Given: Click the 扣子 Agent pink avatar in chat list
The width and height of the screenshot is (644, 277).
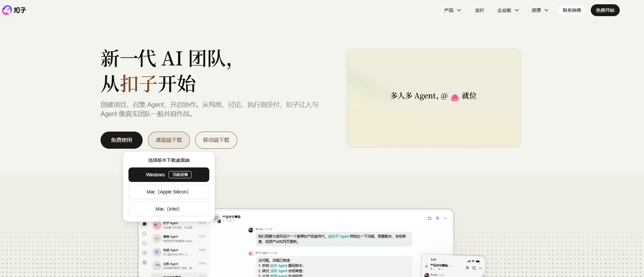Looking at the screenshot, I should tap(157, 225).
